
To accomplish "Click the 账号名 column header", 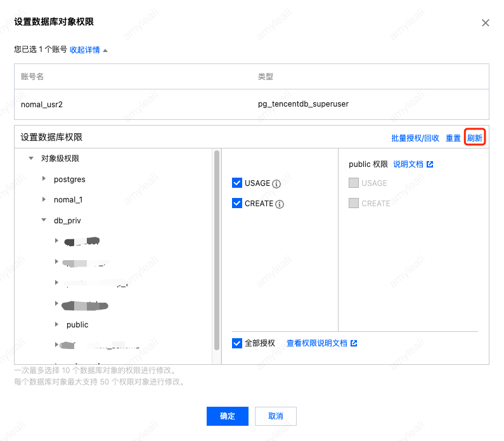I will (32, 77).
